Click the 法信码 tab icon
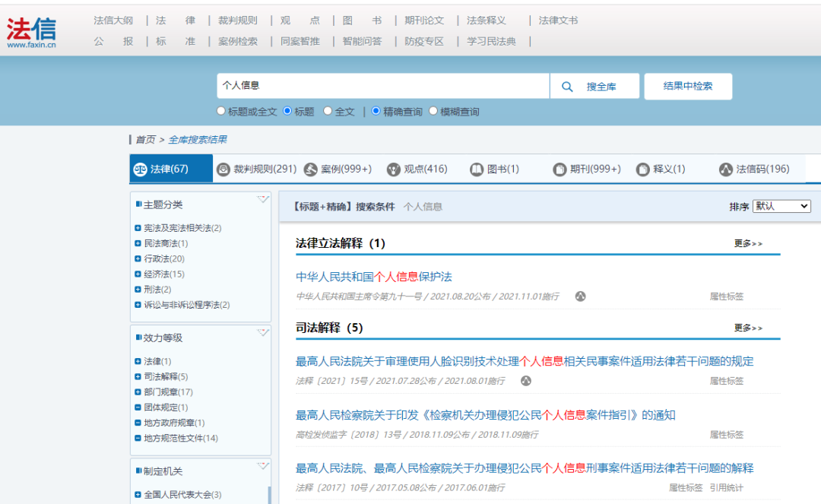Image resolution: width=821 pixels, height=504 pixels. [x=726, y=170]
